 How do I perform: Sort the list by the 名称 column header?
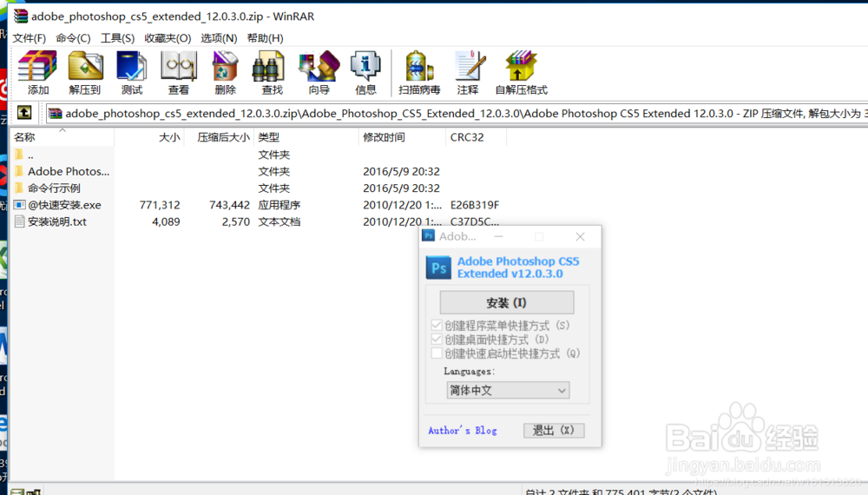(x=62, y=136)
